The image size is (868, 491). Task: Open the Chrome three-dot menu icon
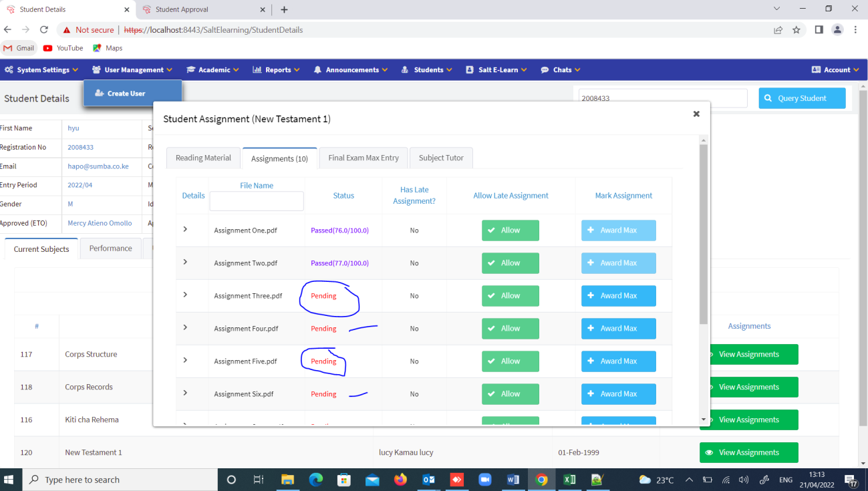[855, 29]
